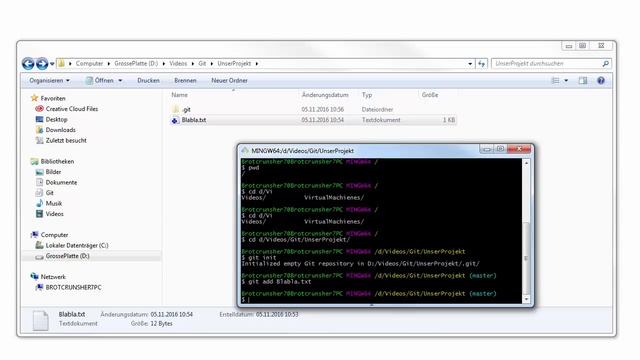Open recent locations dropdown beside navigation arrows
The width and height of the screenshot is (640, 360).
pyautogui.click(x=52, y=64)
